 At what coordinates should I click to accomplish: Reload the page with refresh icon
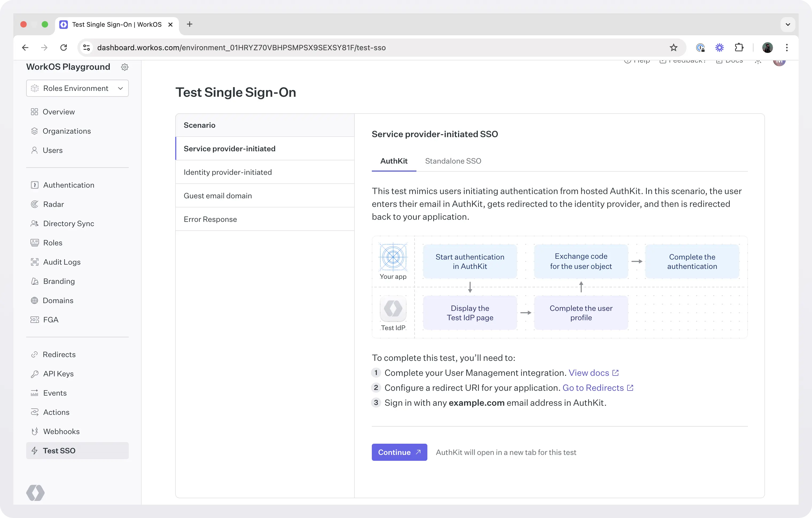coord(63,48)
